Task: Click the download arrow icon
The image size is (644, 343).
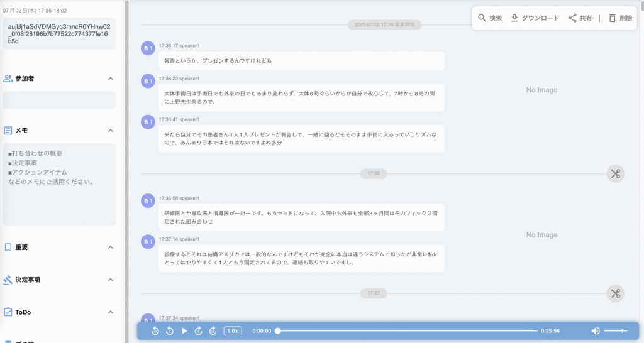Action: tap(514, 18)
